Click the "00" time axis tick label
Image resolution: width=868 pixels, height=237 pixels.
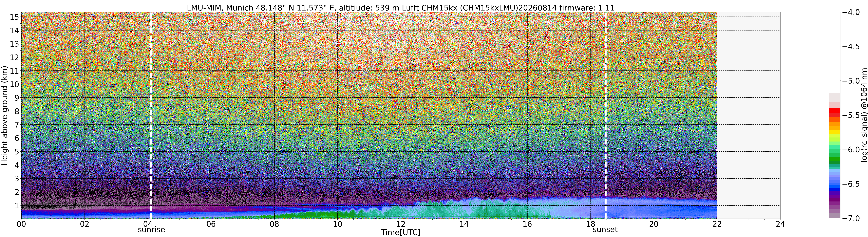(x=21, y=224)
